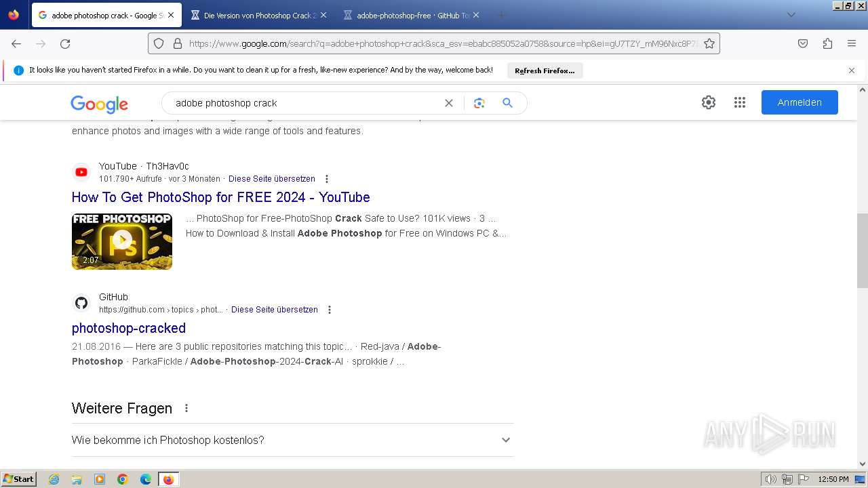This screenshot has width=868, height=488.
Task: Open more options for GitHub result
Action: 330,310
